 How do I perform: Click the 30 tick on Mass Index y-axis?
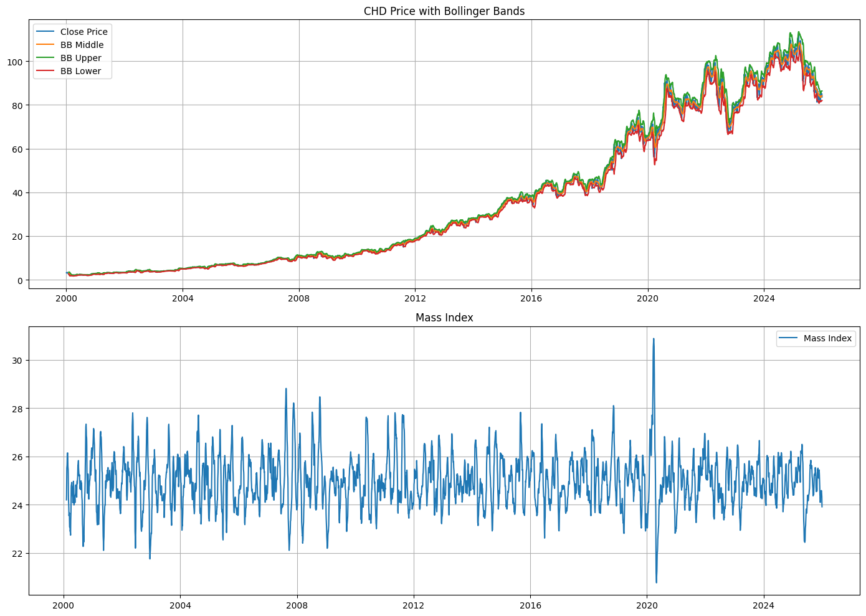pos(18,361)
